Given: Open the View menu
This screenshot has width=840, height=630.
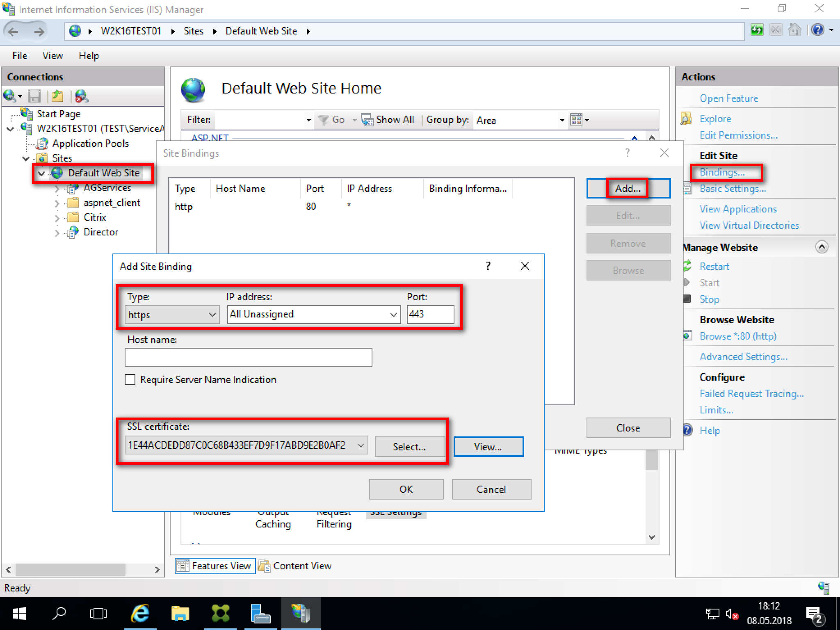Looking at the screenshot, I should 52,56.
